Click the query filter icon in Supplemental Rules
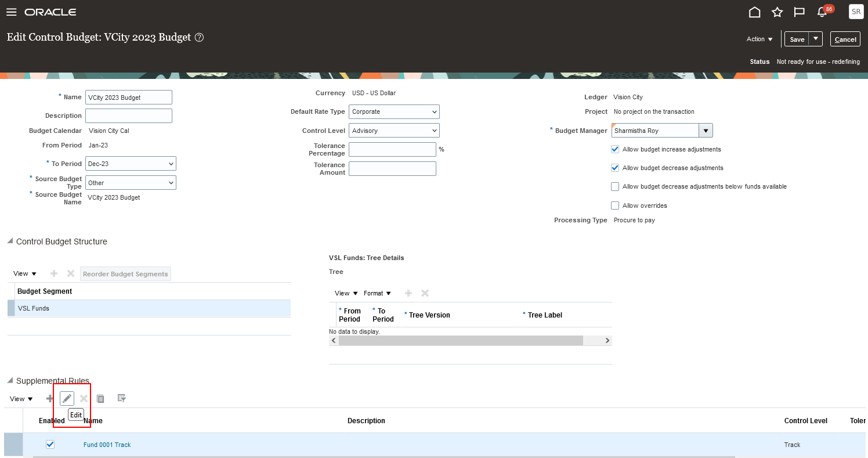The height and width of the screenshot is (458, 868). (x=122, y=398)
